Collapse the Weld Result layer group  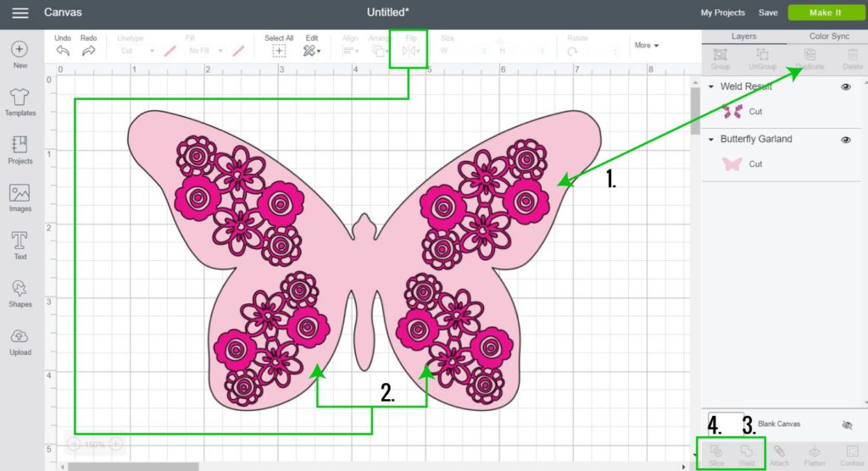pos(711,87)
